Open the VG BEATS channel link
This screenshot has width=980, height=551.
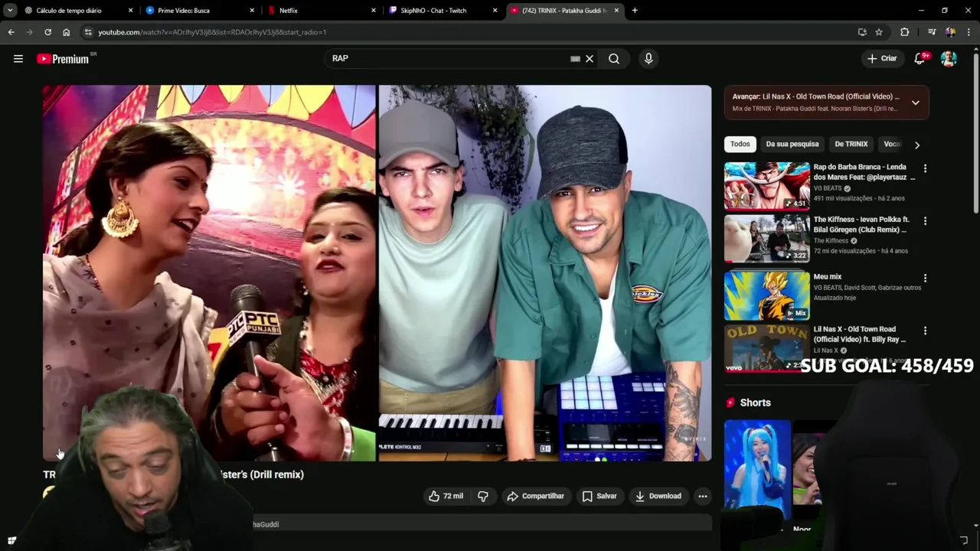point(828,188)
